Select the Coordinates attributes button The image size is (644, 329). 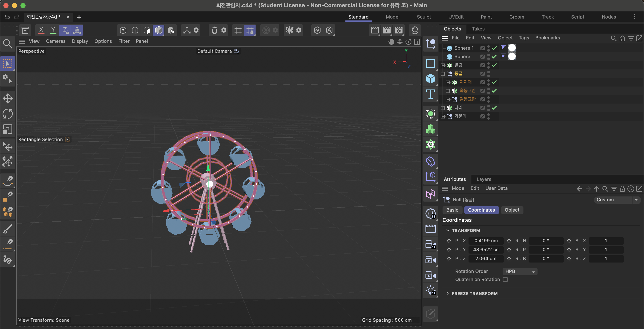(x=481, y=210)
